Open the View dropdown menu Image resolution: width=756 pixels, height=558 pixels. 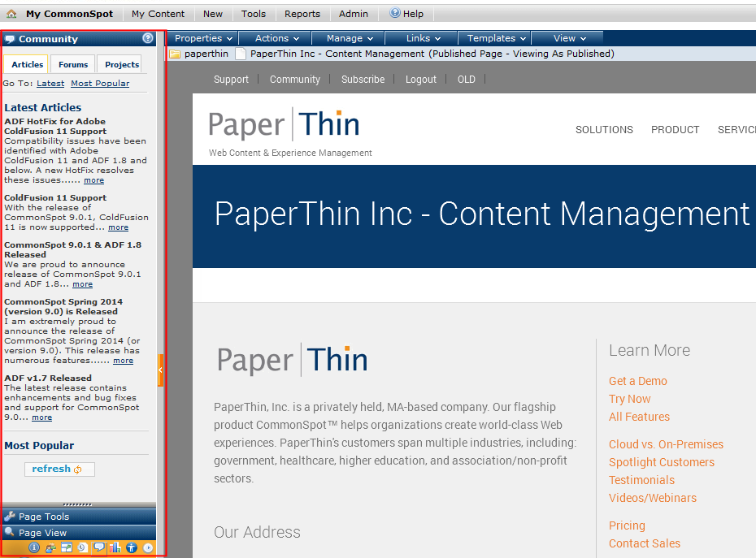(x=568, y=38)
